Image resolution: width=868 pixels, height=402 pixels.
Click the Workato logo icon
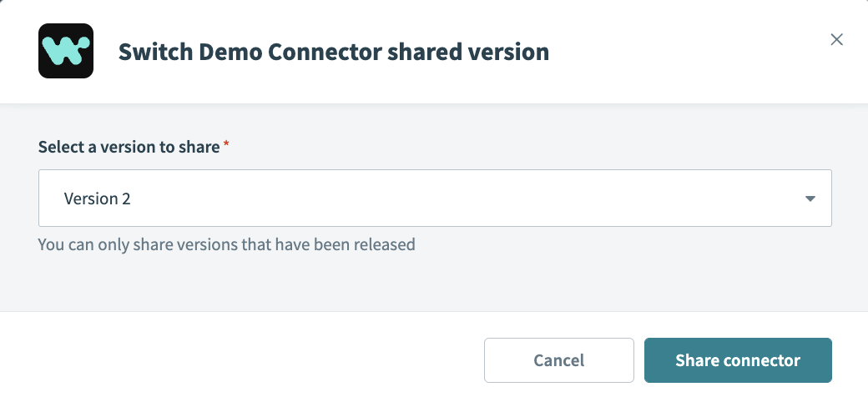[x=65, y=51]
